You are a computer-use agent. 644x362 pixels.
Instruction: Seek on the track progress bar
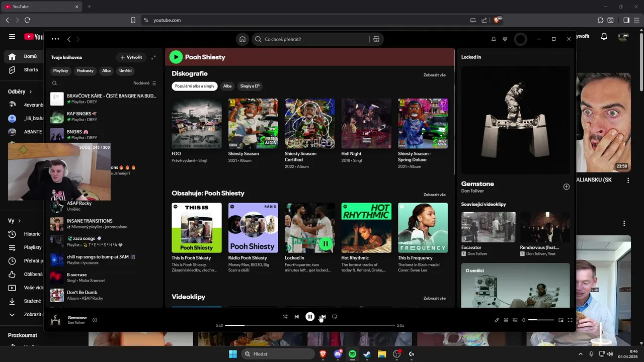click(x=310, y=325)
